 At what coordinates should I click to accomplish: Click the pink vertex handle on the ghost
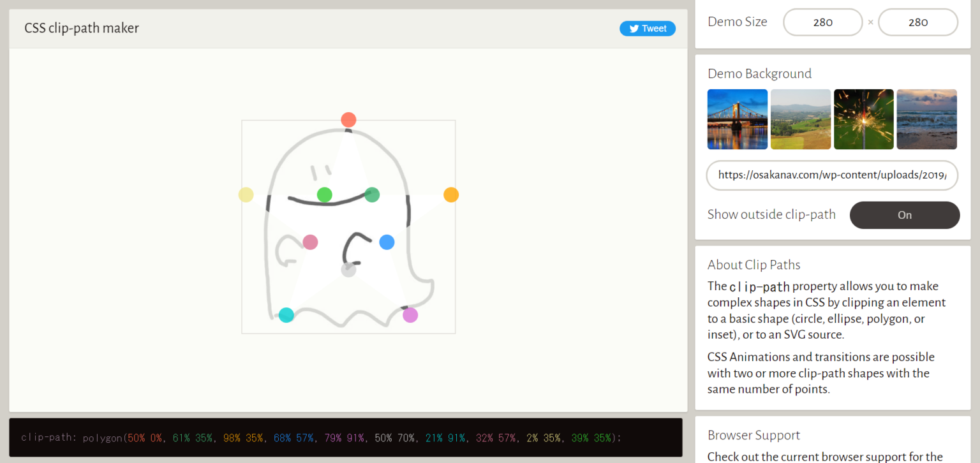[310, 242]
